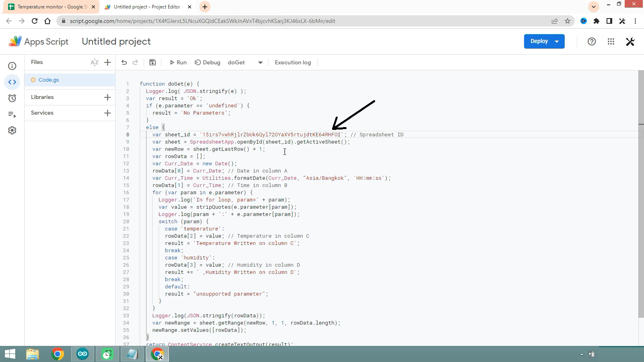The width and height of the screenshot is (644, 362).
Task: Click the 'Asia/Bangkok' timezone string
Action: [326, 178]
